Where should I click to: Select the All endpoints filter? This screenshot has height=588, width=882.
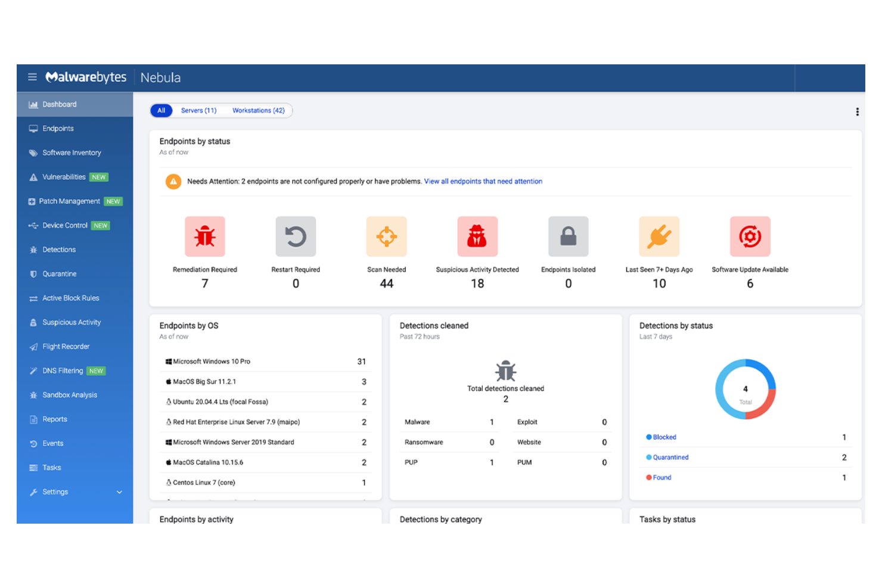click(160, 110)
